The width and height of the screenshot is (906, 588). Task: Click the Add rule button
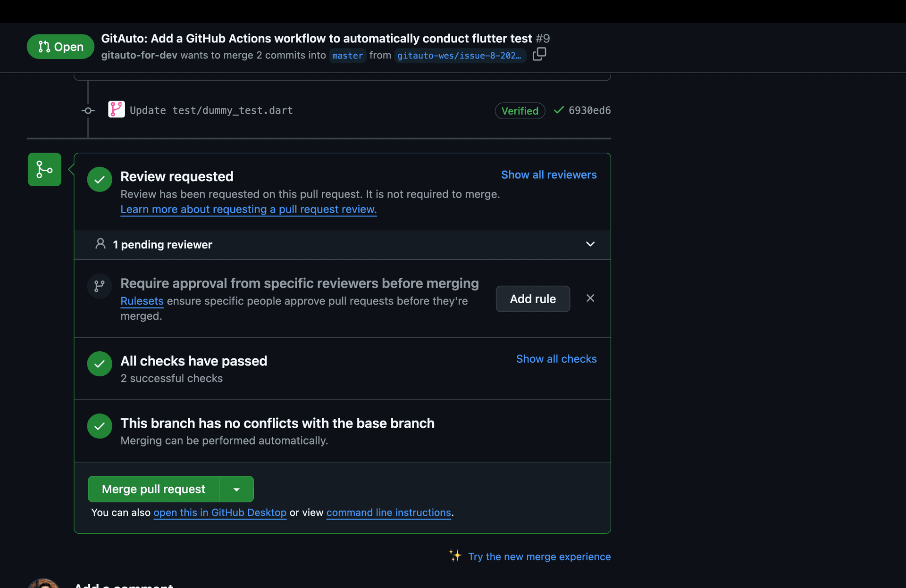click(533, 299)
